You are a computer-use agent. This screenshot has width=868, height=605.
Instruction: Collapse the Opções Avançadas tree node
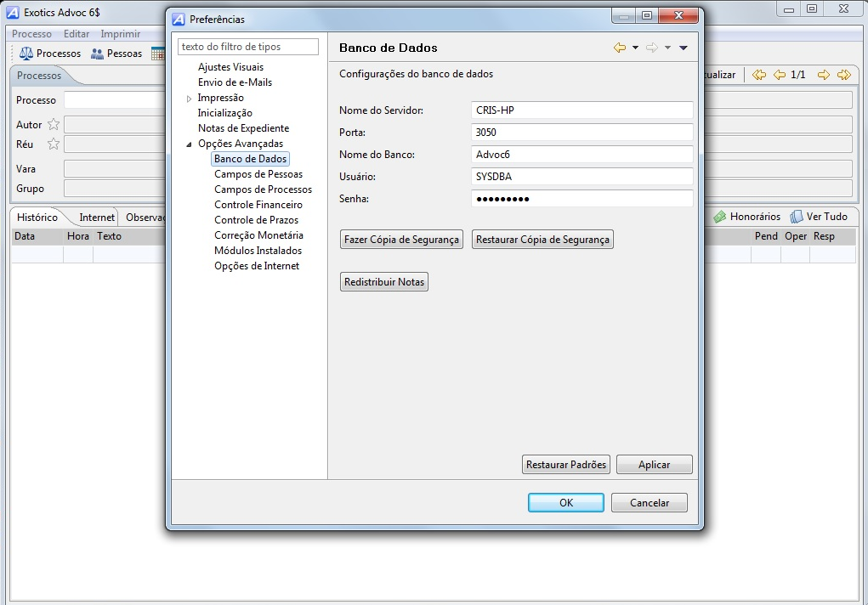(x=189, y=144)
